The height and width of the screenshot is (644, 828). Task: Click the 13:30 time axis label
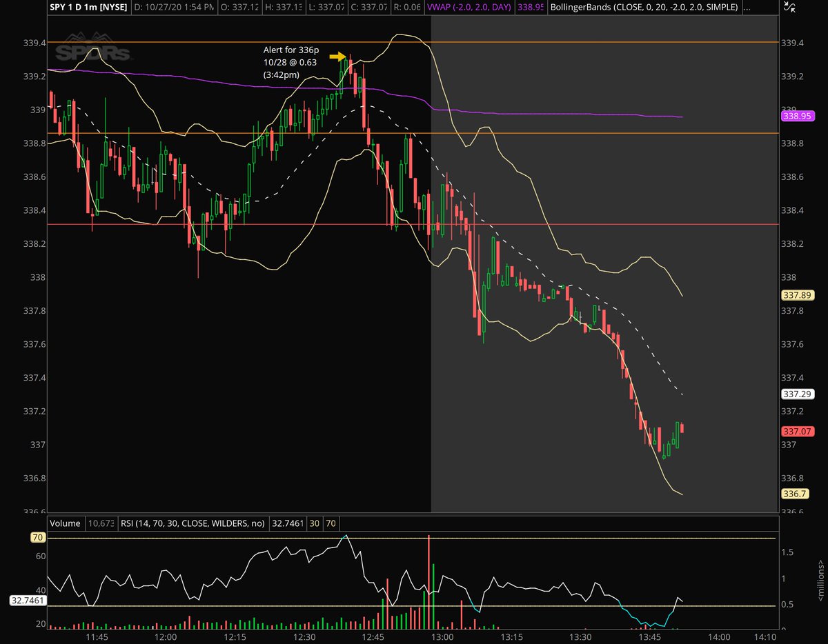pos(580,637)
